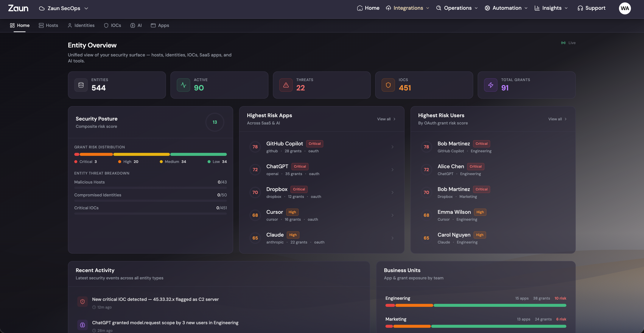The height and width of the screenshot is (333, 644).
Task: View all Highest Risk Users
Action: (x=557, y=119)
